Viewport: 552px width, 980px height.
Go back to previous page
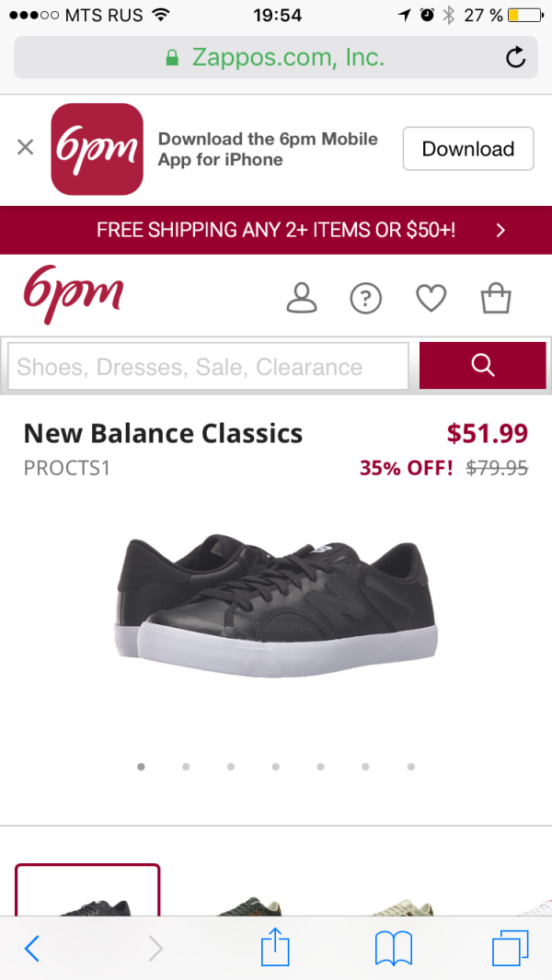[x=32, y=947]
